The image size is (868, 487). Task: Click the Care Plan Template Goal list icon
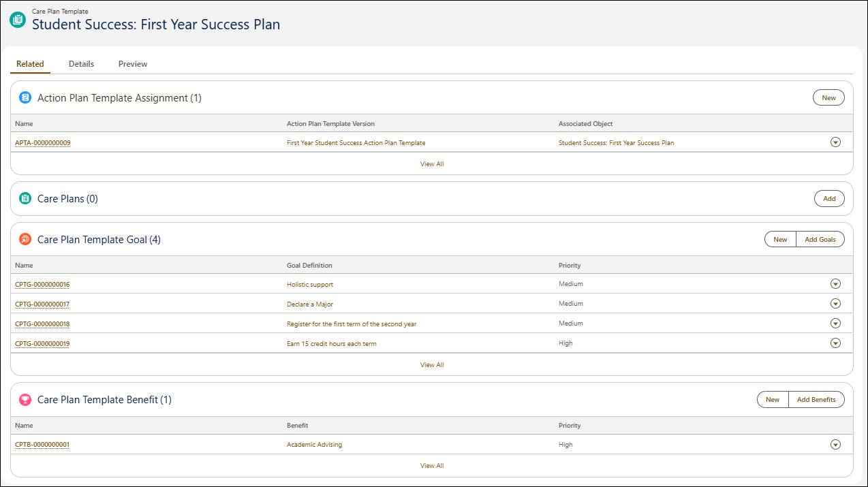25,239
